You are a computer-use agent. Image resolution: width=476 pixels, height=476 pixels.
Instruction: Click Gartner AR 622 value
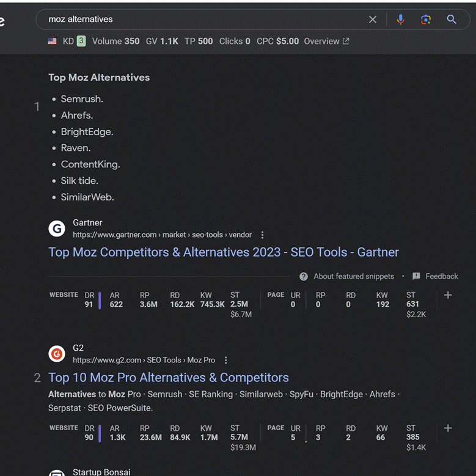click(116, 304)
